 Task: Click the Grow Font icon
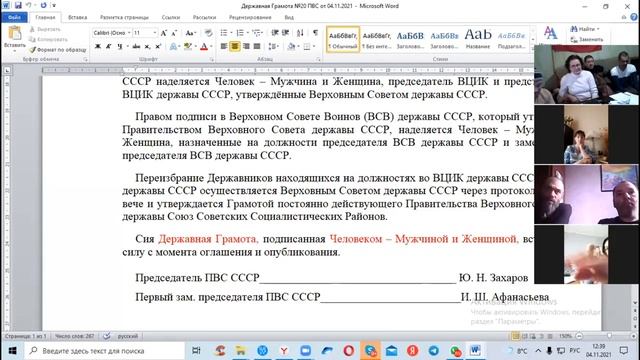pos(164,33)
